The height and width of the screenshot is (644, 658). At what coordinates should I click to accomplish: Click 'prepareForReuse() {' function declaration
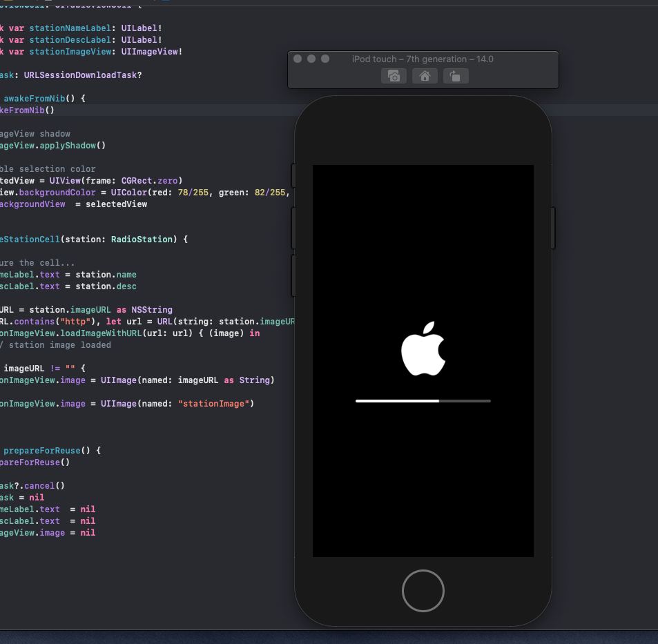click(52, 451)
